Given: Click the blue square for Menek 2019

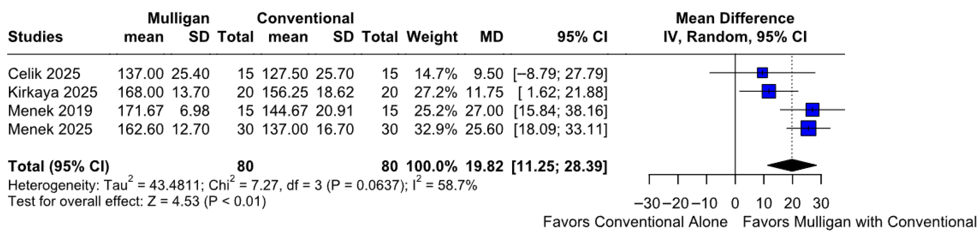Looking at the screenshot, I should (812, 110).
